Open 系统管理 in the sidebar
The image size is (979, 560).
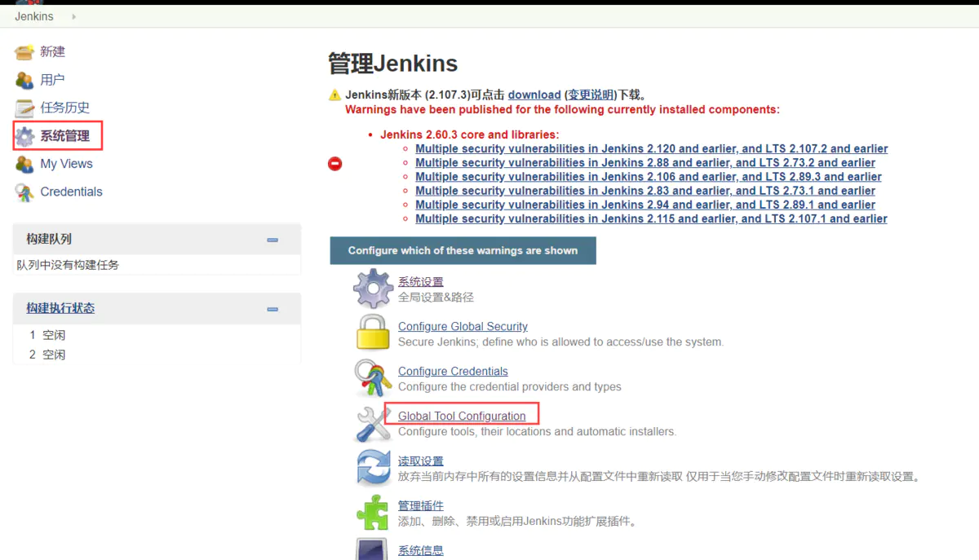point(65,135)
